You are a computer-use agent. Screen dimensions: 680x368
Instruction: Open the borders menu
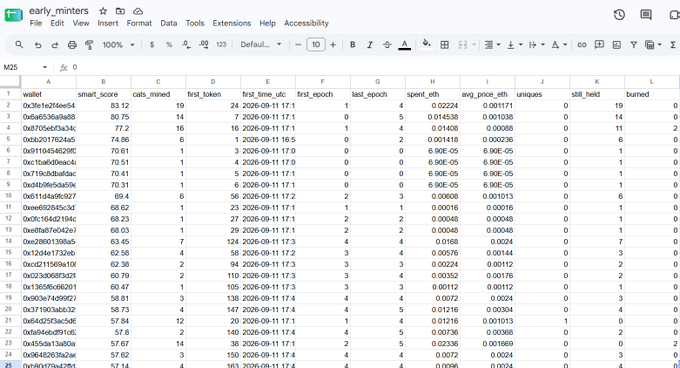445,45
